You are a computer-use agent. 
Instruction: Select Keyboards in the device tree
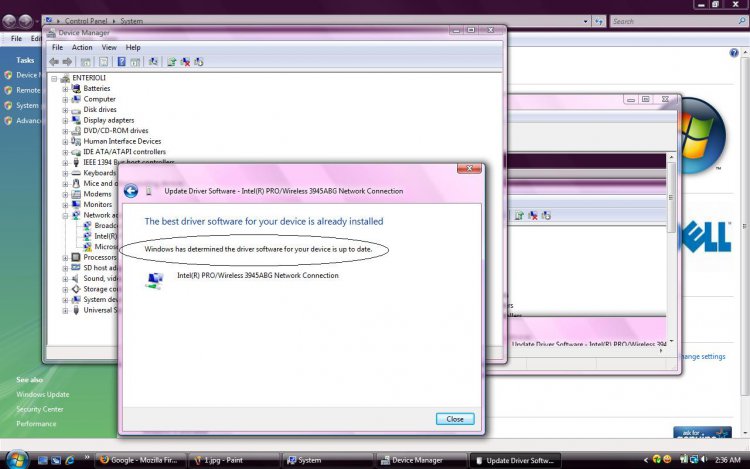[99, 173]
